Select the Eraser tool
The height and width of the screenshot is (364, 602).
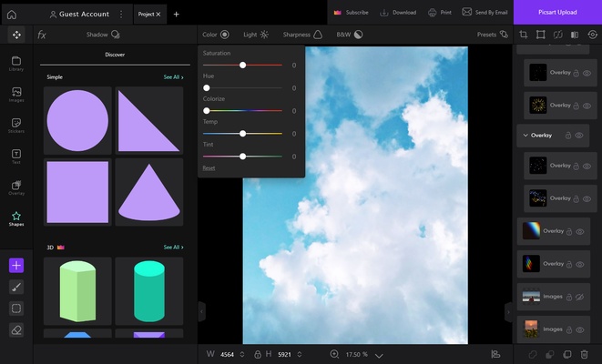(16, 329)
